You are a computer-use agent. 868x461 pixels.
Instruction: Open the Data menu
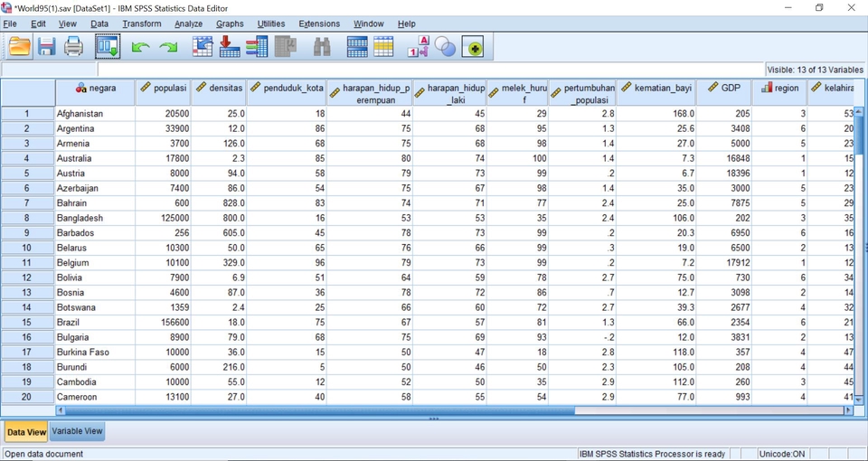point(99,24)
